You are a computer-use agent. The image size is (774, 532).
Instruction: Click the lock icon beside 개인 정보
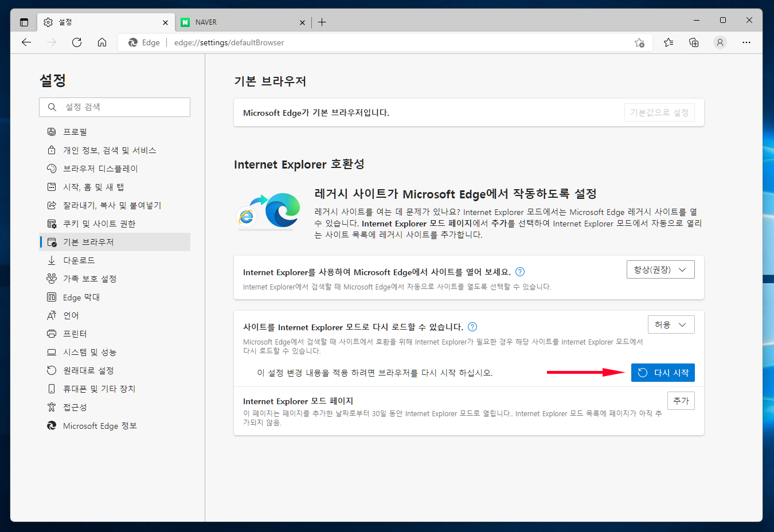(x=52, y=150)
